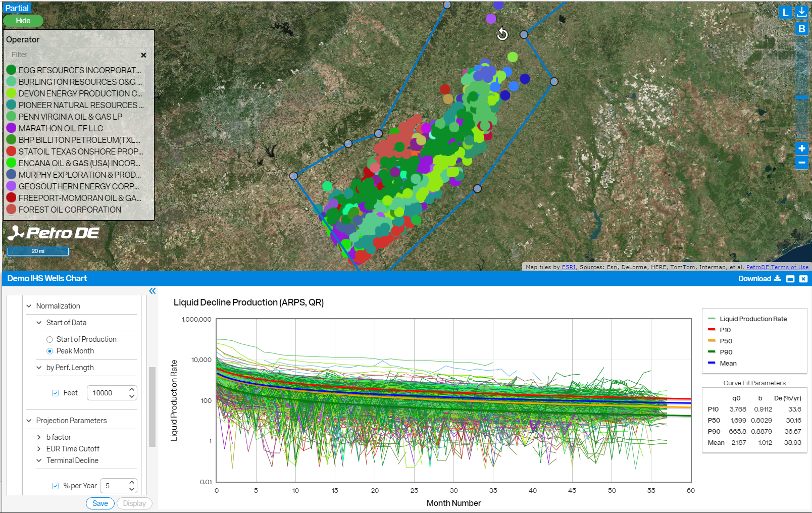This screenshot has height=513, width=812.
Task: Toggle Liquid Production Rate legend entry
Action: pyautogui.click(x=747, y=319)
